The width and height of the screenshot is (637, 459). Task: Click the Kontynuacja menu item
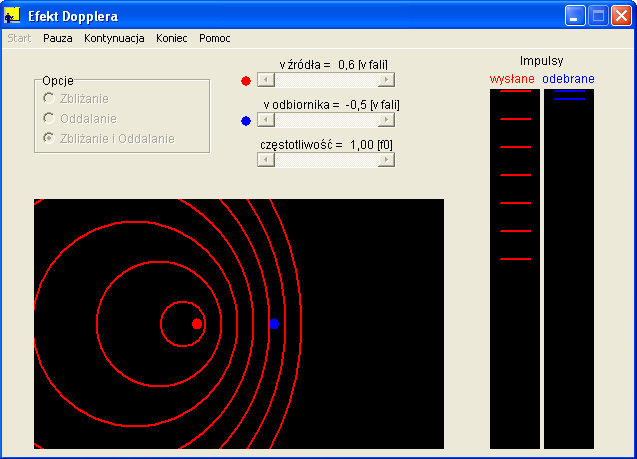coord(114,38)
